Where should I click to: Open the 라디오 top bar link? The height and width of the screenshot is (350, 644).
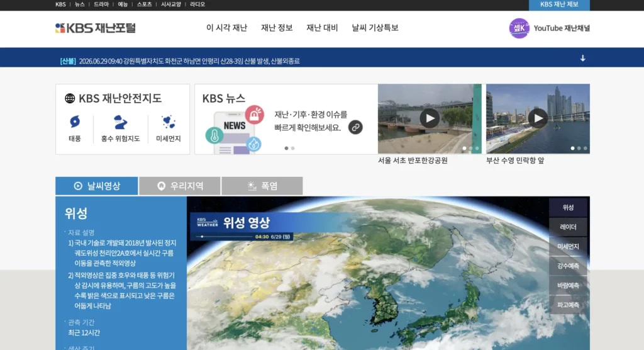[197, 4]
